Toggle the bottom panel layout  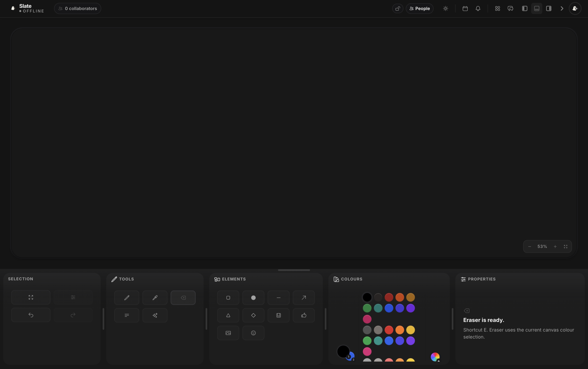pos(537,9)
